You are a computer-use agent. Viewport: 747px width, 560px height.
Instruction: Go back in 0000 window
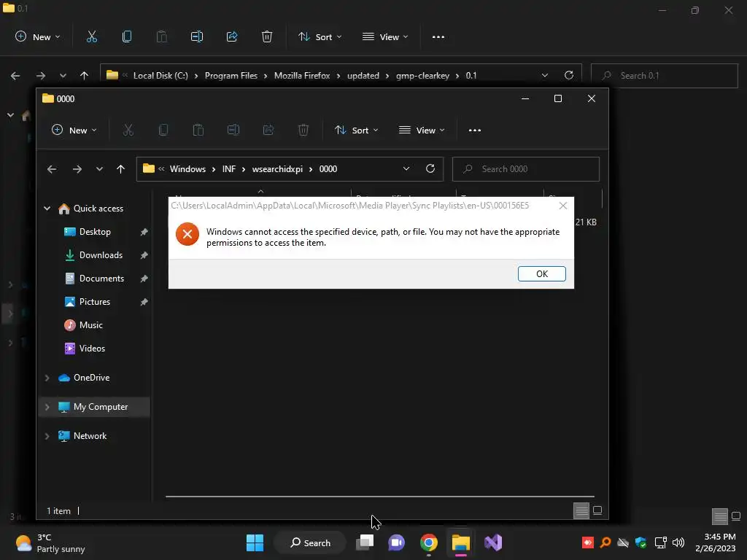tap(52, 169)
